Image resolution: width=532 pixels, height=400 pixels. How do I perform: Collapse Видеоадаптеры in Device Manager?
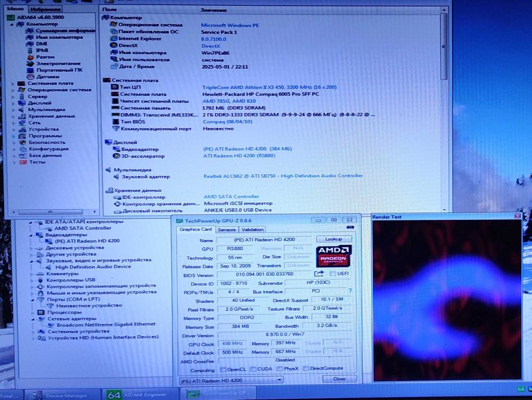[31, 235]
